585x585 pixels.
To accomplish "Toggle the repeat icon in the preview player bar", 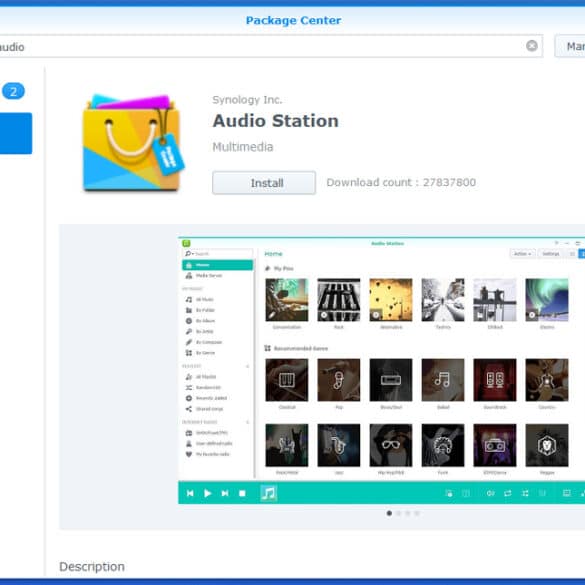I will 508,493.
